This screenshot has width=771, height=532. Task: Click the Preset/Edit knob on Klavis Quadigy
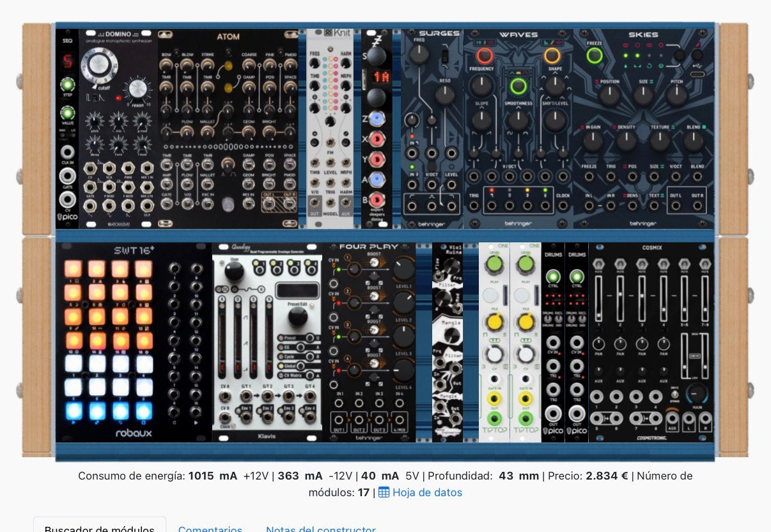coord(297,317)
